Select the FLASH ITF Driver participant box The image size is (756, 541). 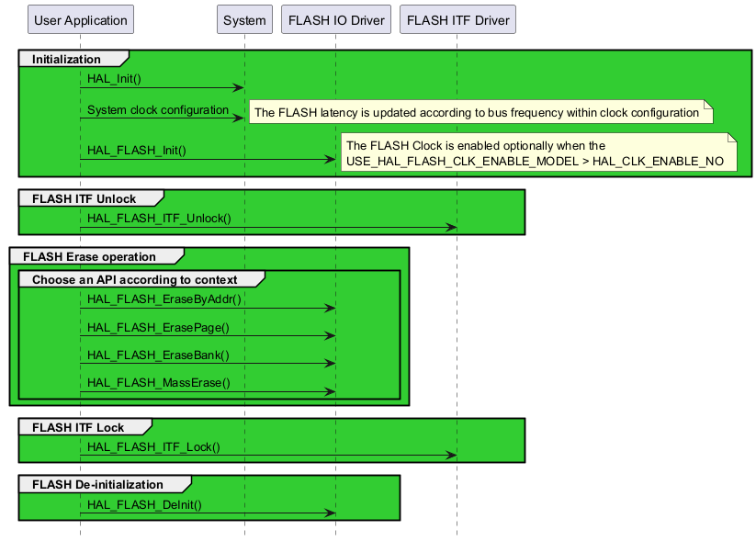pyautogui.click(x=457, y=20)
